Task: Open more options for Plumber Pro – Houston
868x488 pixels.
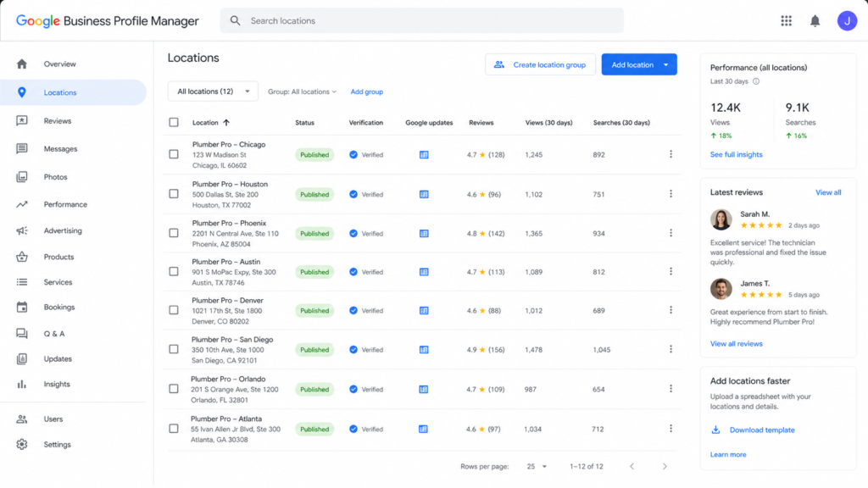Action: pyautogui.click(x=670, y=194)
